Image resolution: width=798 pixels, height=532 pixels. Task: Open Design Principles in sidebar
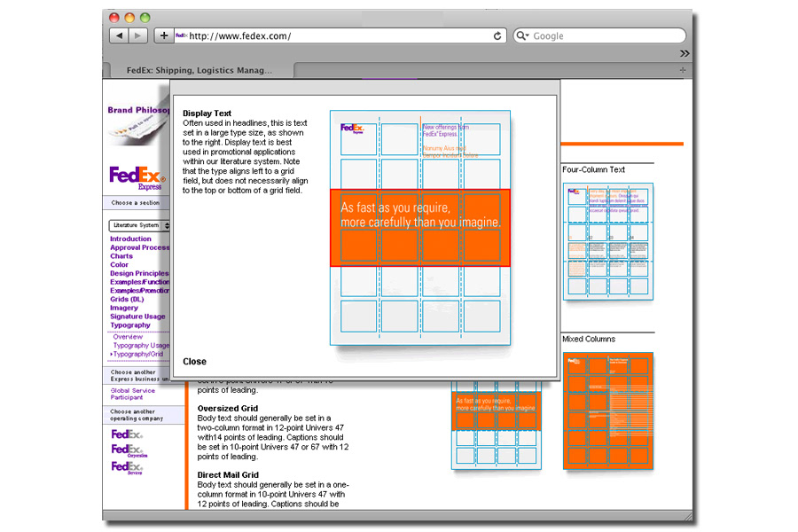[139, 273]
